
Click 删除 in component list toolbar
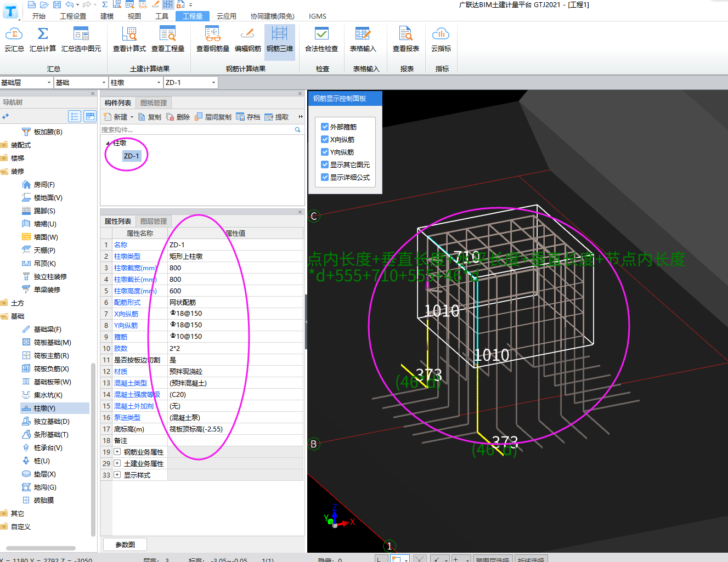point(178,117)
